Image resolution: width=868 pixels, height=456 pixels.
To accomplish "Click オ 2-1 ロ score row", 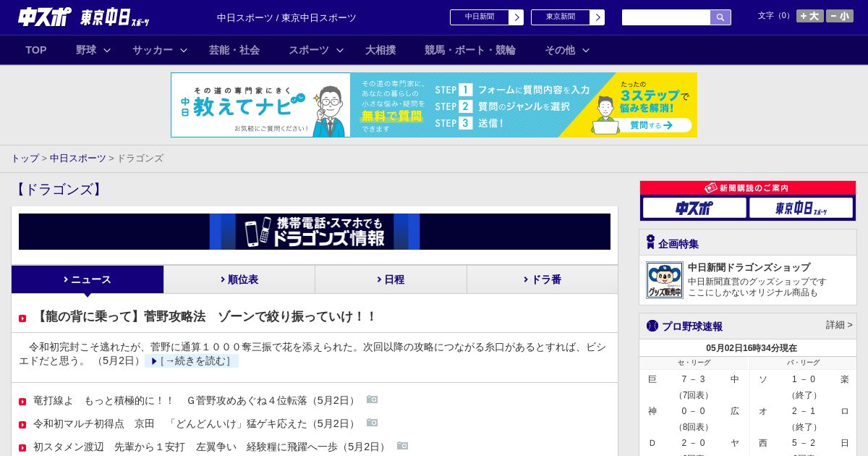I will pos(804,411).
